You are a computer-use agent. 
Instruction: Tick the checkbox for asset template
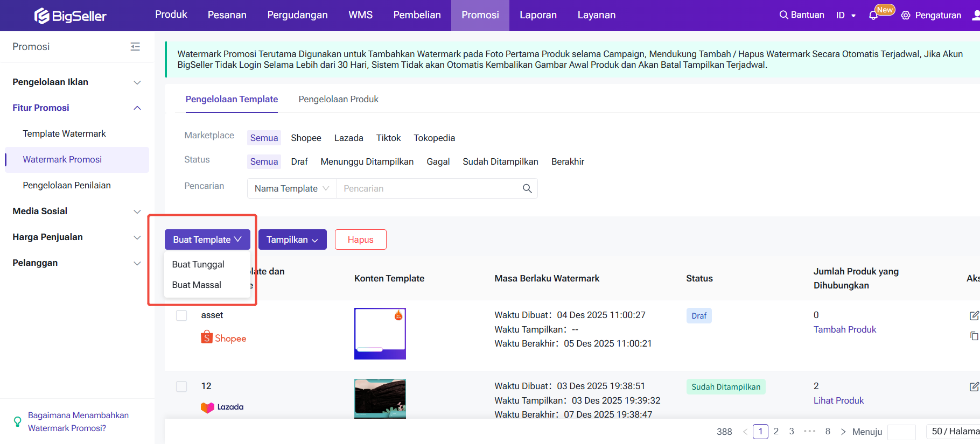point(181,315)
